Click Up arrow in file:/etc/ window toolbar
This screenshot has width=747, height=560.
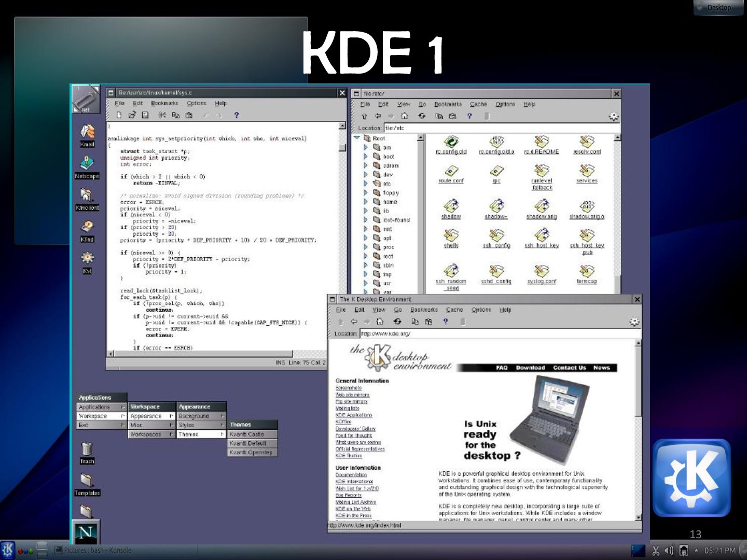pos(364,116)
